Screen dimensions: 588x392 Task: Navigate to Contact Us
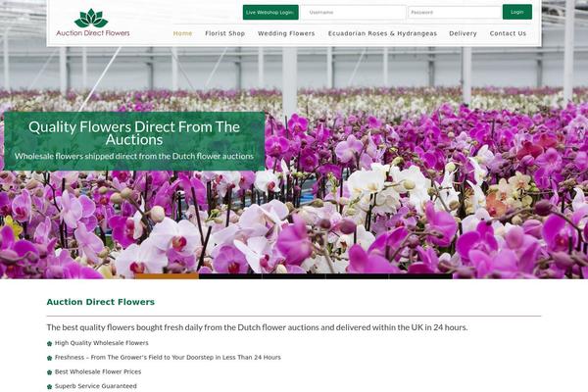coord(508,33)
